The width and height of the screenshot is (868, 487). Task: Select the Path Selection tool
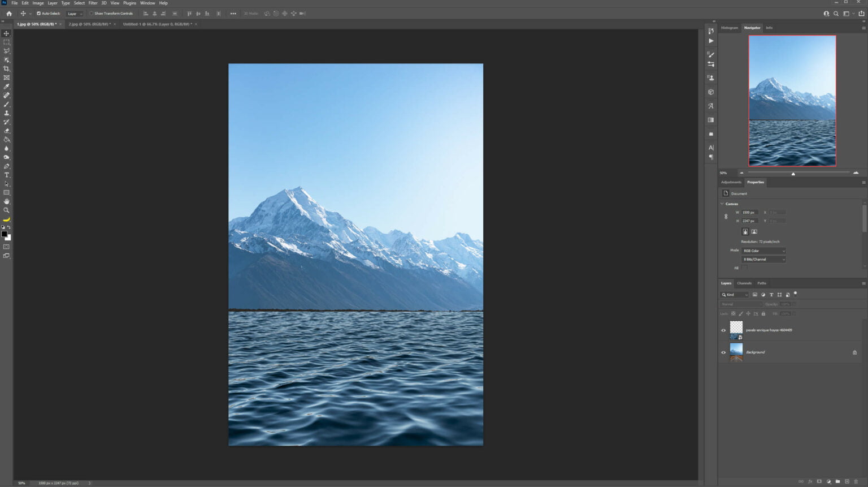click(x=7, y=184)
